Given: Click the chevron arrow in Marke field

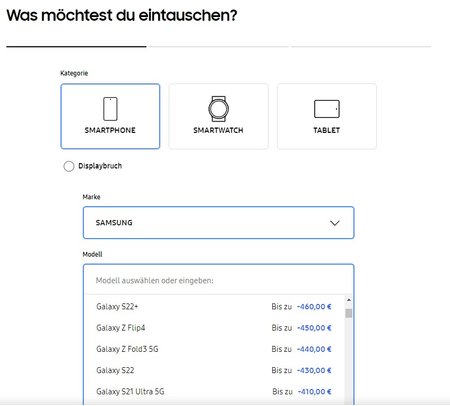Looking at the screenshot, I should tap(335, 223).
